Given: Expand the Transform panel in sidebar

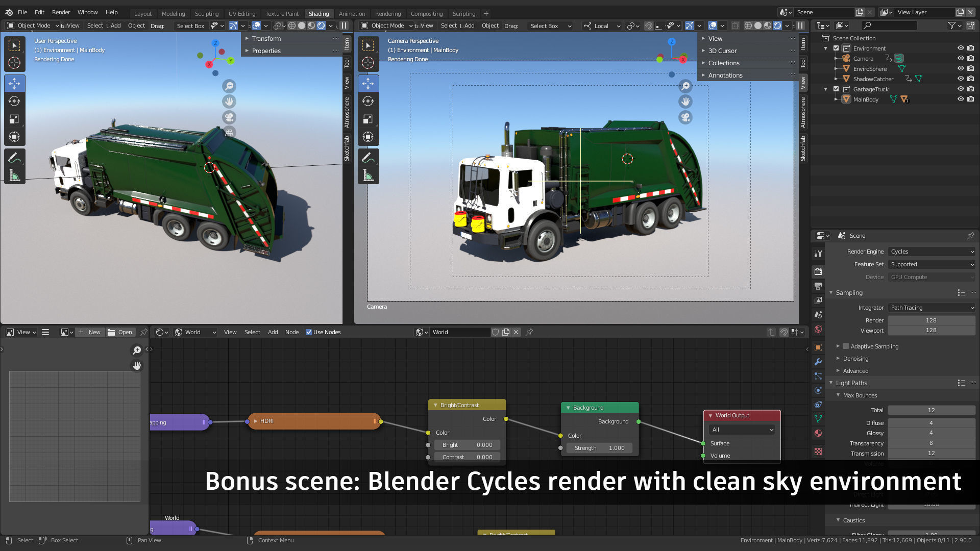Looking at the screenshot, I should coord(266,38).
